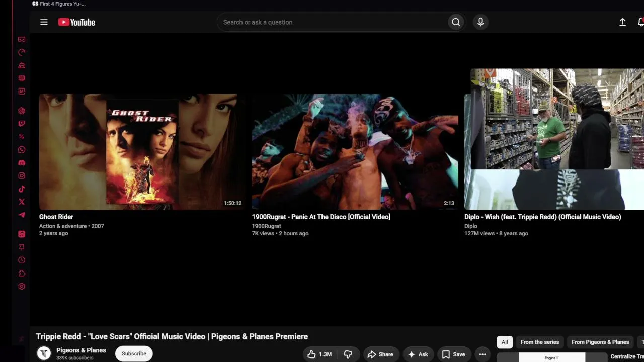Click the boxed M sidebar icon

[x=22, y=92]
